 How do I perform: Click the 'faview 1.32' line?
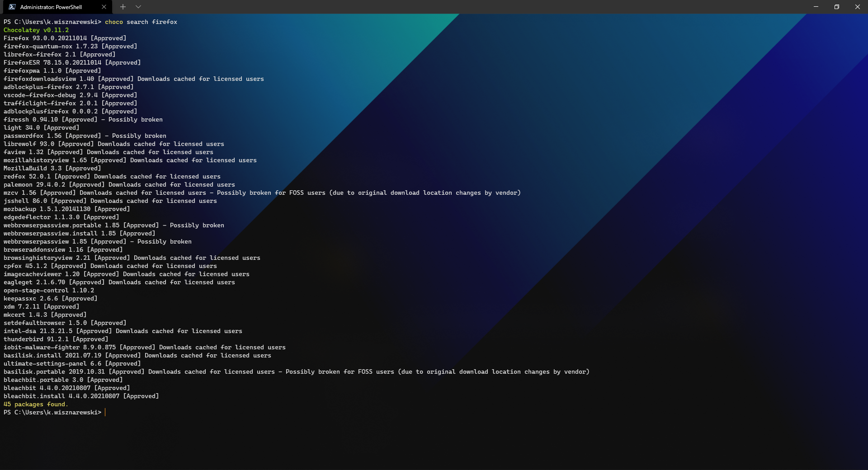(108, 152)
